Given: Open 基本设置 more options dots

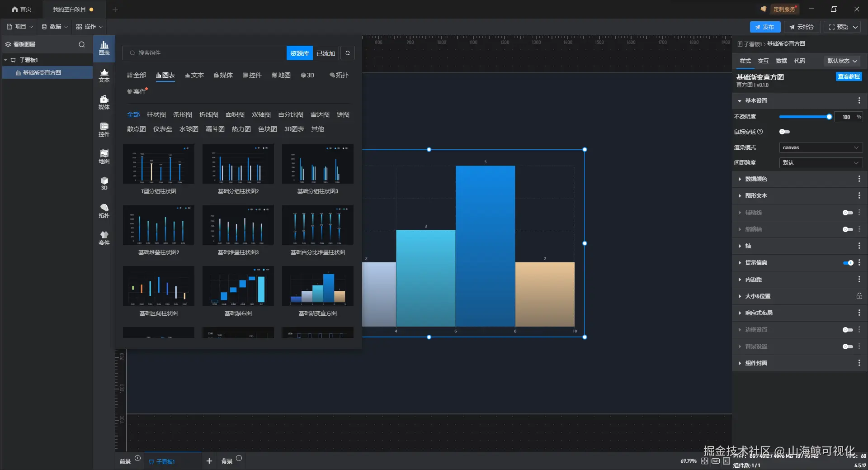Looking at the screenshot, I should [859, 100].
